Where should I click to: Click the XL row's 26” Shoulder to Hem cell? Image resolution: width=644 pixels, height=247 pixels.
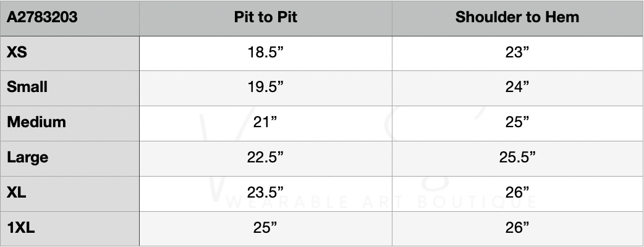(x=517, y=193)
